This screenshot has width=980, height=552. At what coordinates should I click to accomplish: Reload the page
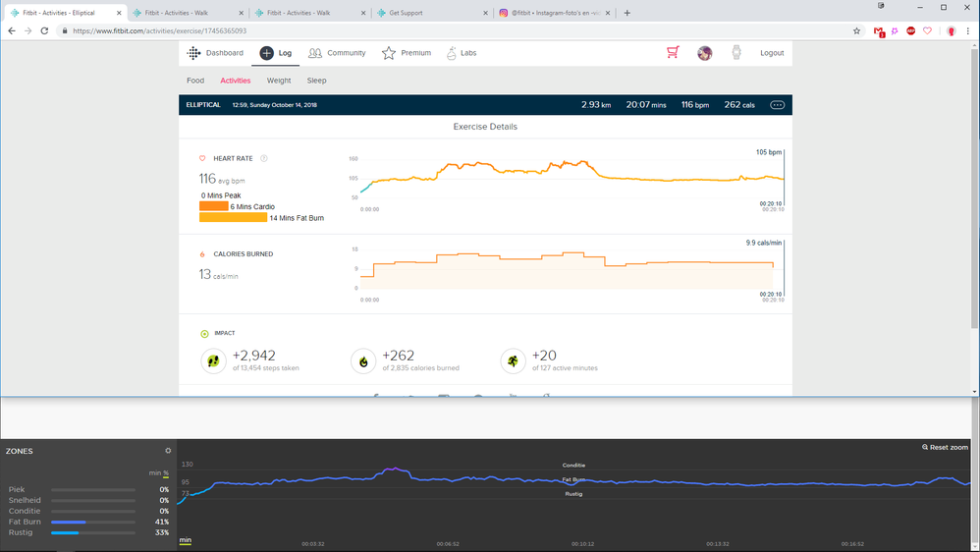[x=44, y=30]
